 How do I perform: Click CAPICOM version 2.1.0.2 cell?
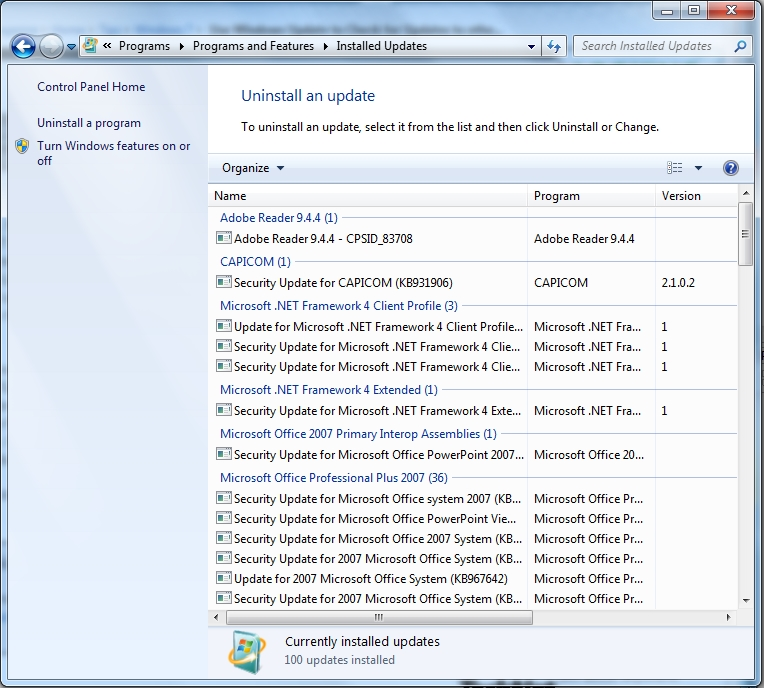(x=678, y=283)
